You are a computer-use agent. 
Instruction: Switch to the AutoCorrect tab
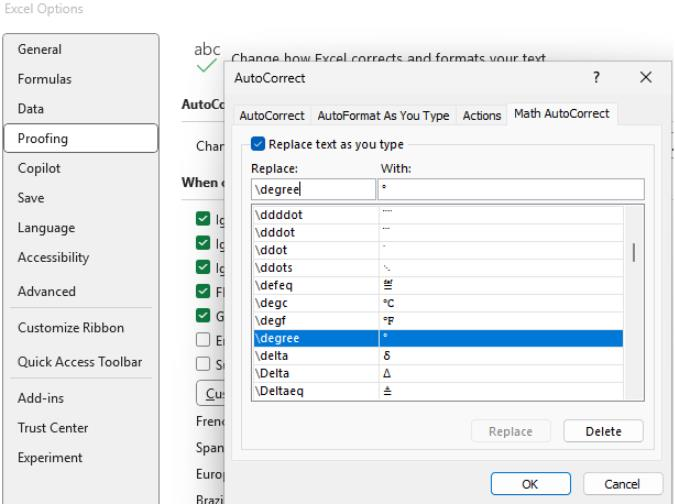272,115
